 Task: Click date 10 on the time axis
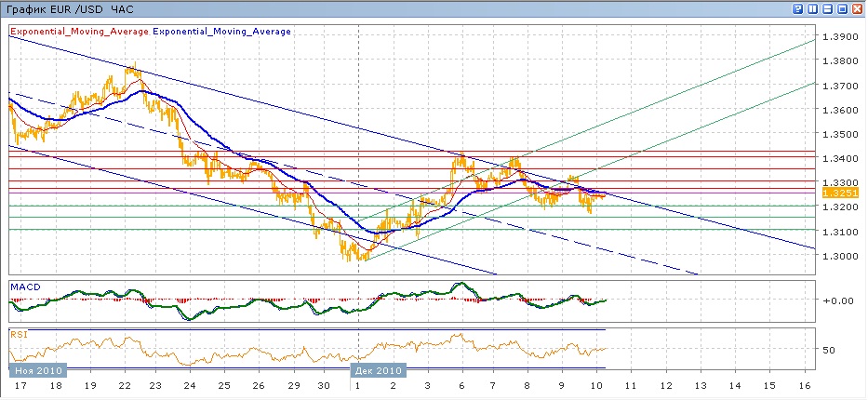[x=596, y=385]
